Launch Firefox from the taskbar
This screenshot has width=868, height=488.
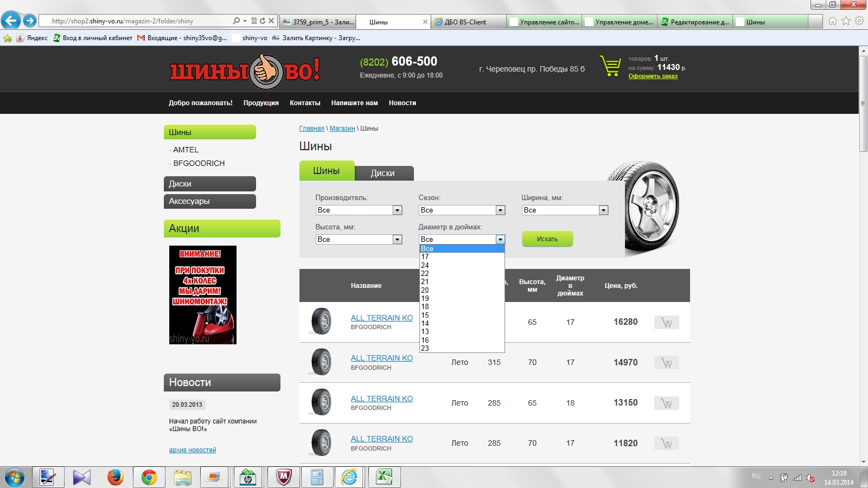pos(115,477)
